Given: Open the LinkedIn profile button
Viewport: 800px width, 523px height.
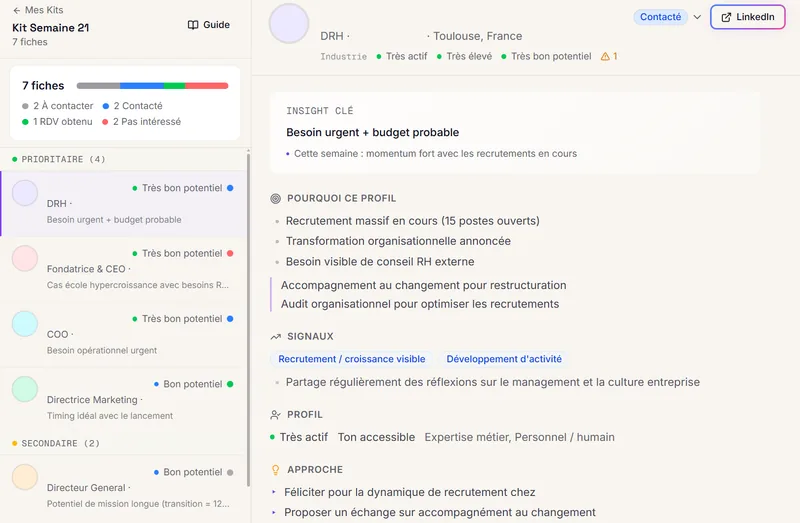Looking at the screenshot, I should (x=747, y=17).
